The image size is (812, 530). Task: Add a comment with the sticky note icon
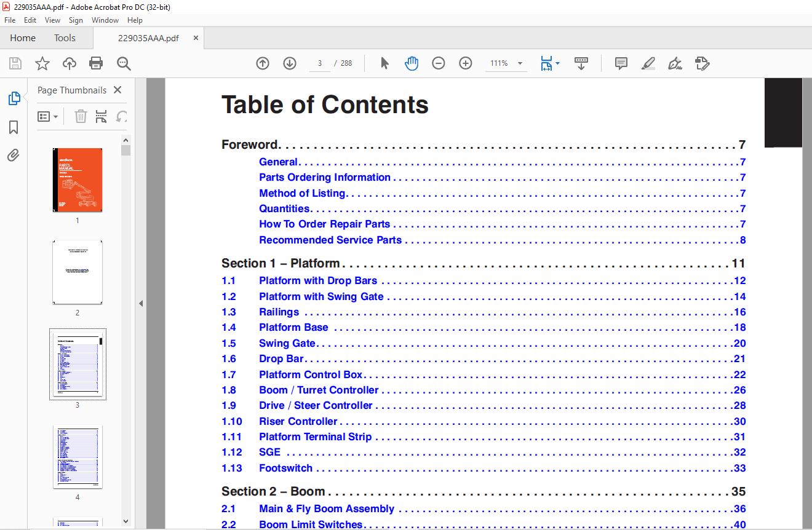621,63
